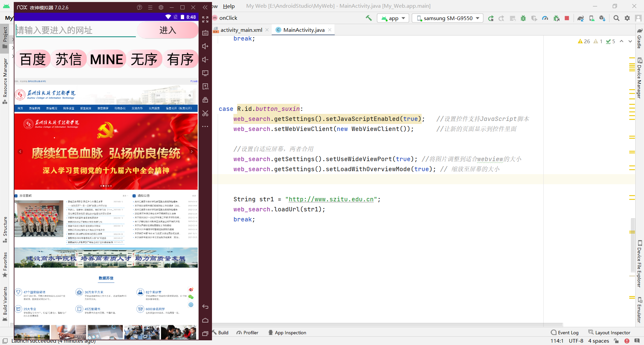Take a screenshot using emulator scissors icon

pos(205,114)
